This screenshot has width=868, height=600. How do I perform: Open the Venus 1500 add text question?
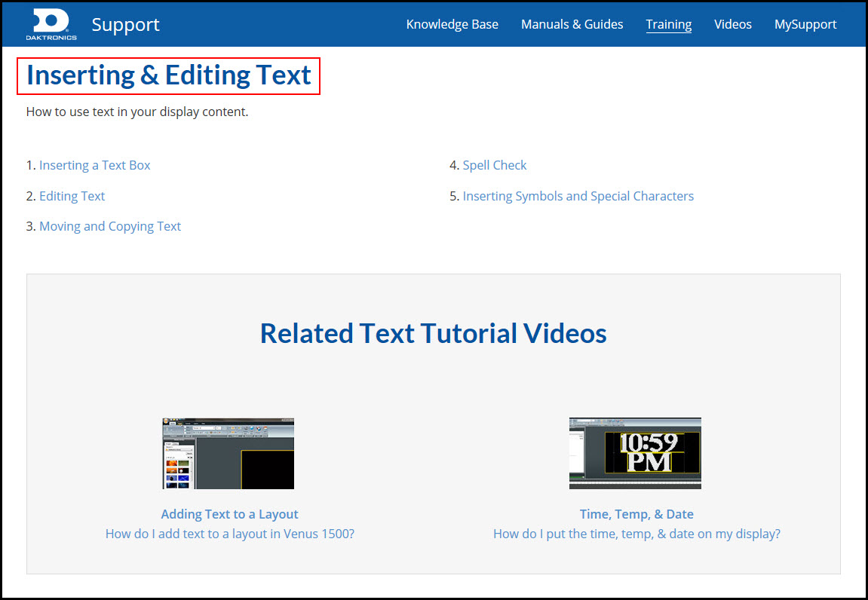click(x=229, y=533)
